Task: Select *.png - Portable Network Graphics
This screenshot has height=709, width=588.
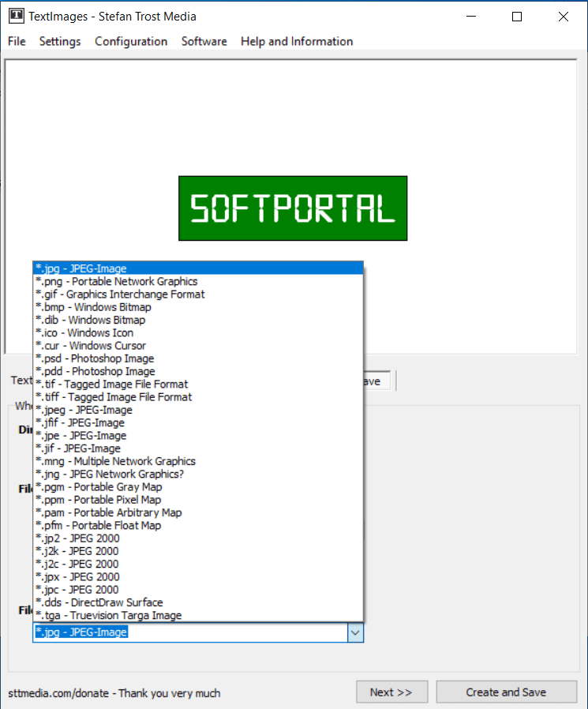Action: point(198,281)
